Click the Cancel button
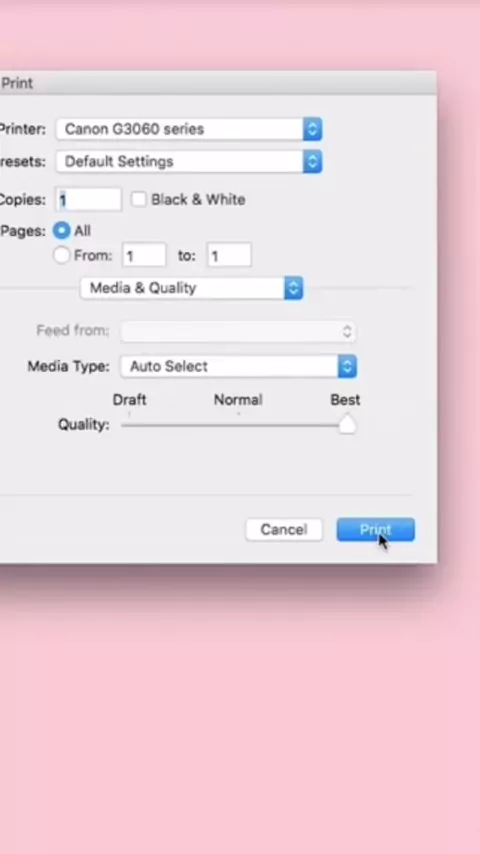This screenshot has height=854, width=480. click(284, 529)
